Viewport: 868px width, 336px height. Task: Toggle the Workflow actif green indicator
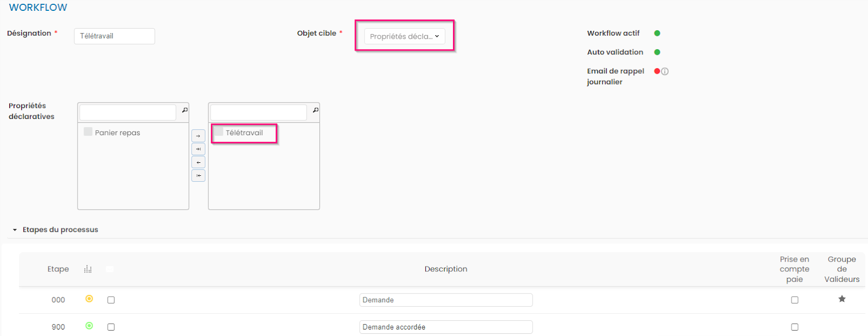click(x=657, y=34)
